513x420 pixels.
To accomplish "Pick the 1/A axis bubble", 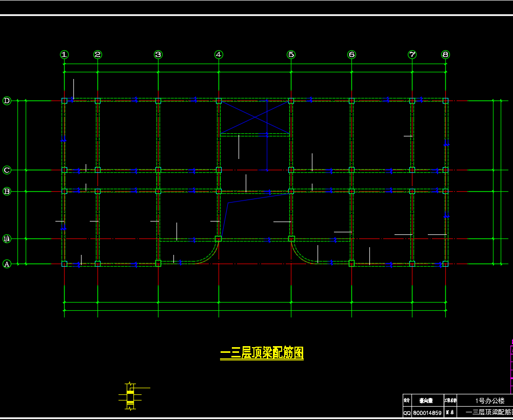I will coord(7,238).
